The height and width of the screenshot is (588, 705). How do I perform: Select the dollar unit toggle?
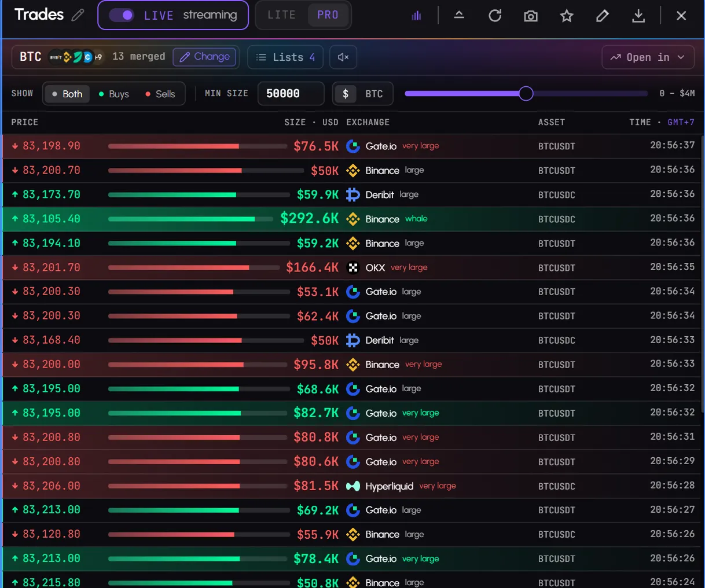346,94
